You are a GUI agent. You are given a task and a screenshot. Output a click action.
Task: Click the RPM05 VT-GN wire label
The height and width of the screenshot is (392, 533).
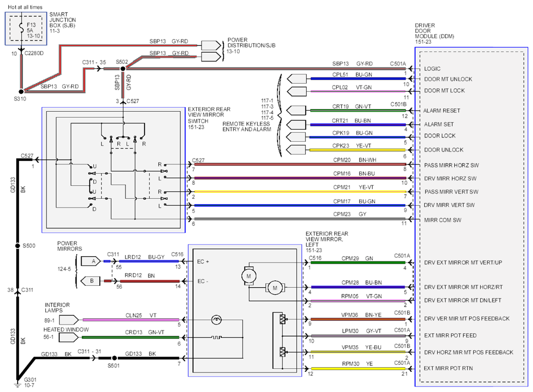(361, 296)
